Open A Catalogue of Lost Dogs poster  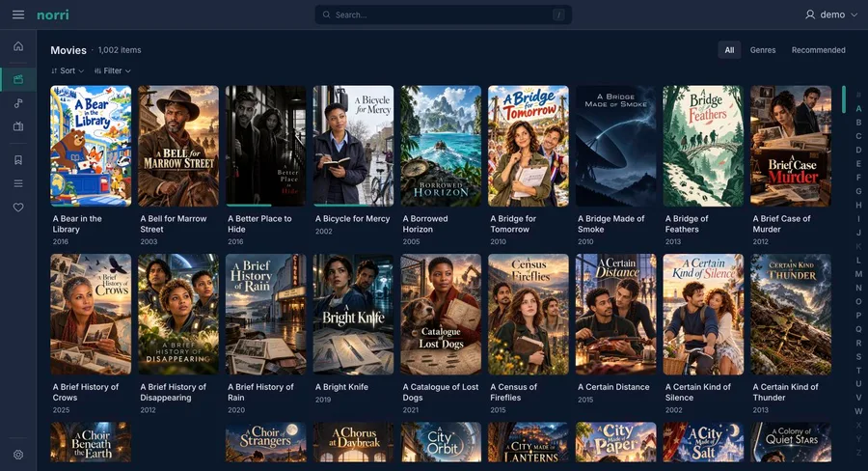coord(441,315)
